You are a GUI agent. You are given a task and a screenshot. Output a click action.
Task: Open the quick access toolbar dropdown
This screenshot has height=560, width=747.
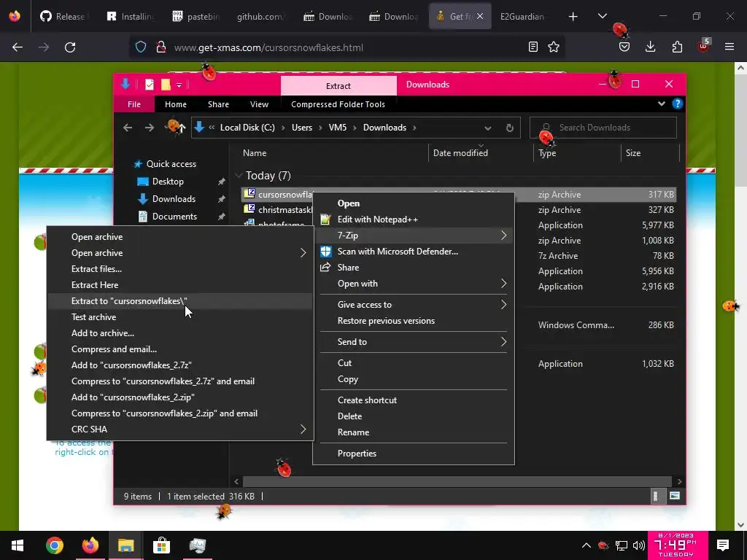(x=179, y=85)
